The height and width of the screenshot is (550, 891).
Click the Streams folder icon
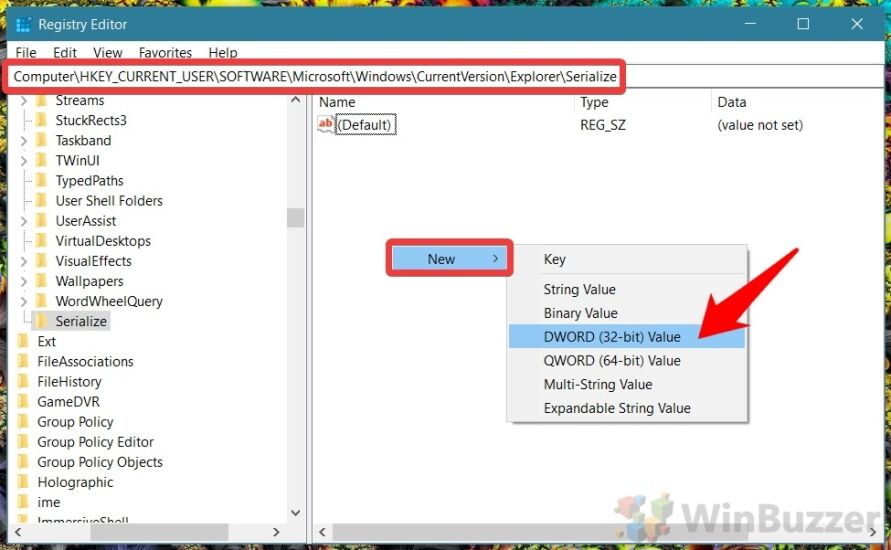pyautogui.click(x=41, y=101)
